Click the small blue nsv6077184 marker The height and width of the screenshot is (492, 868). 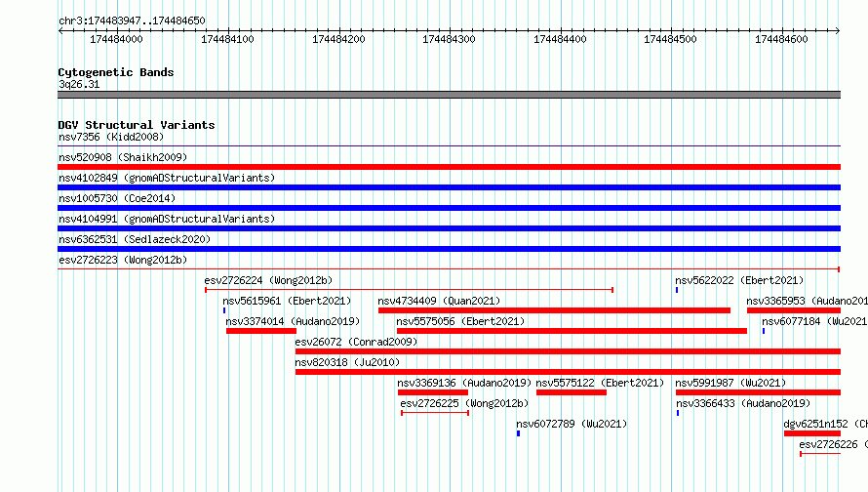tap(764, 331)
